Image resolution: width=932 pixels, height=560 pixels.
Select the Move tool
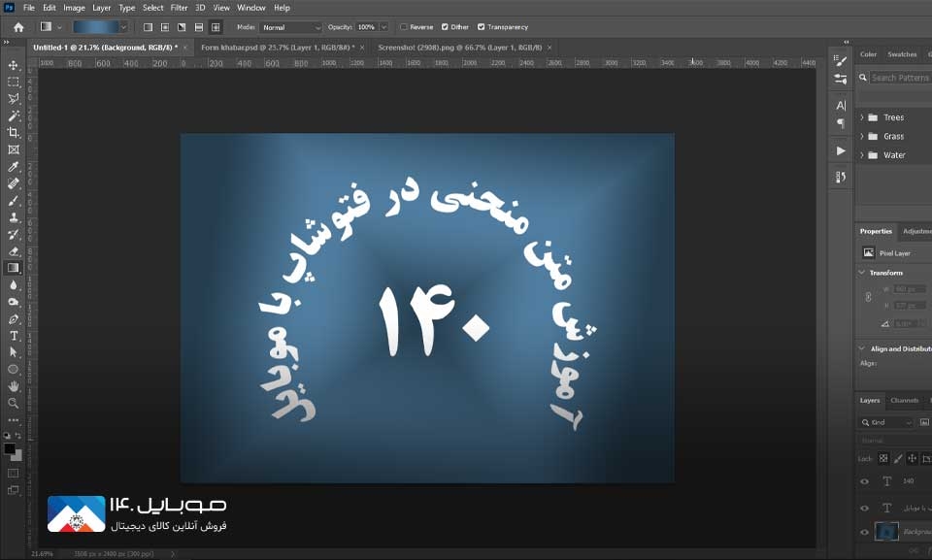pyautogui.click(x=13, y=65)
